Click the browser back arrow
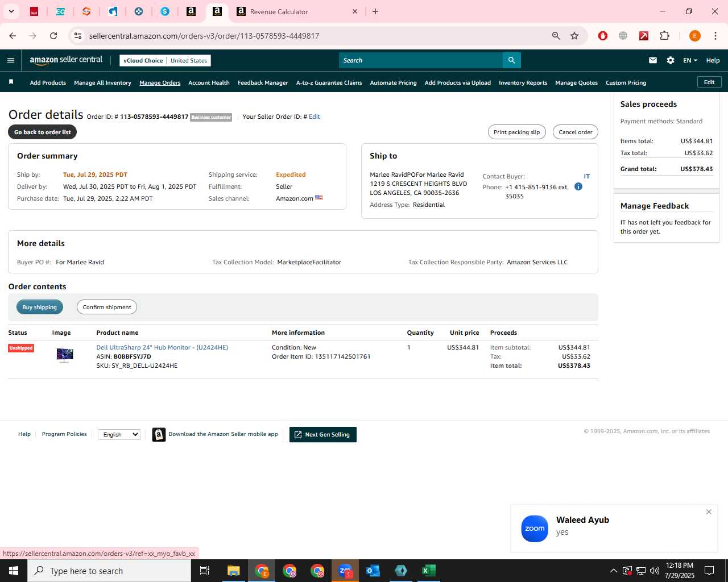This screenshot has height=582, width=728. [13, 36]
